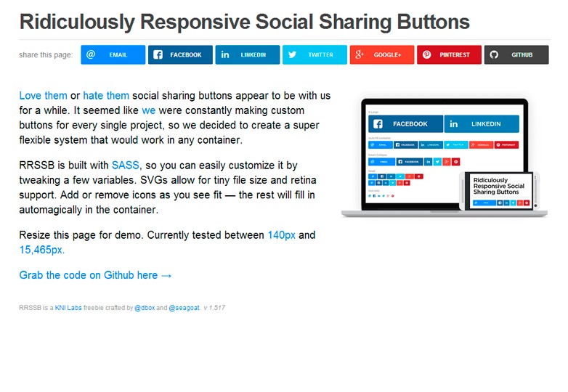Follow the 'we' link in first paragraph
The image size is (568, 392).
point(148,110)
